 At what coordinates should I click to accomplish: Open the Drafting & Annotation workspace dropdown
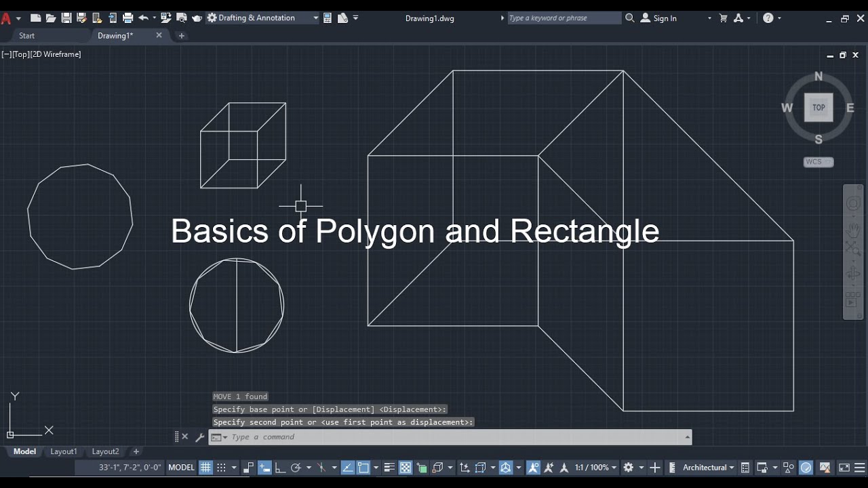point(262,18)
